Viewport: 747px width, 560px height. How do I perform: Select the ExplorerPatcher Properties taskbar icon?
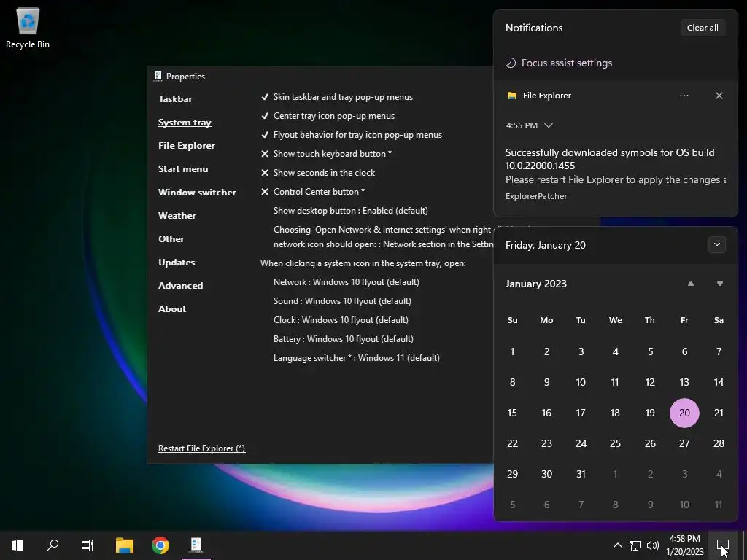(x=196, y=545)
